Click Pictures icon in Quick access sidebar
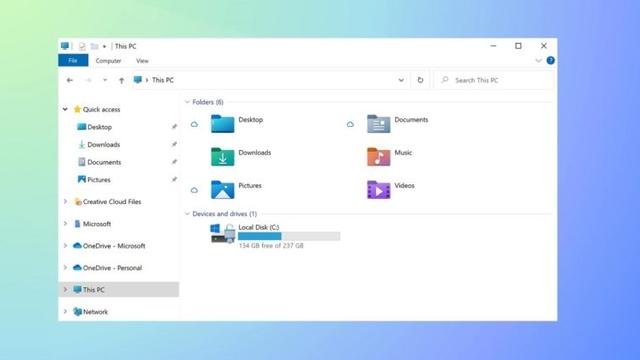Screen dimensions: 640x360 click(x=82, y=180)
